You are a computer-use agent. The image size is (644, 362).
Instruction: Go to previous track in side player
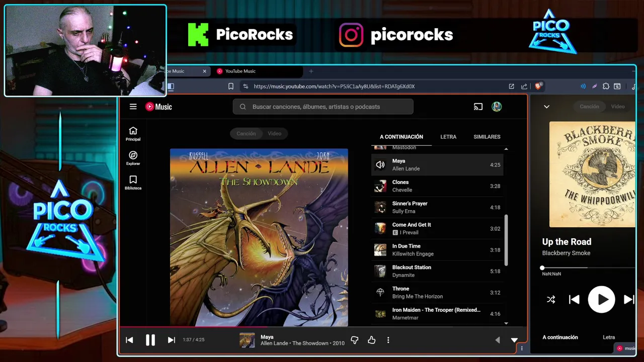point(574,300)
